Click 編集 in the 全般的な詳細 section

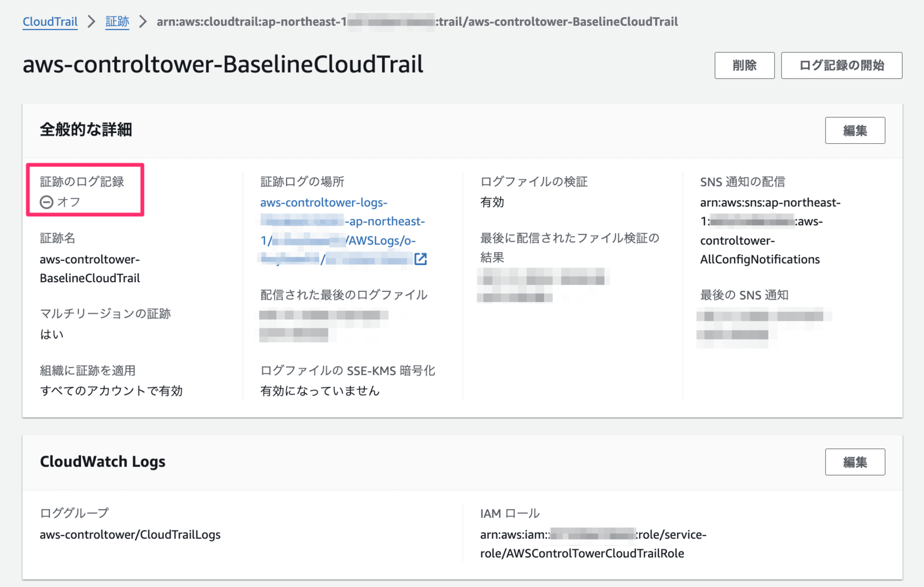coord(855,130)
